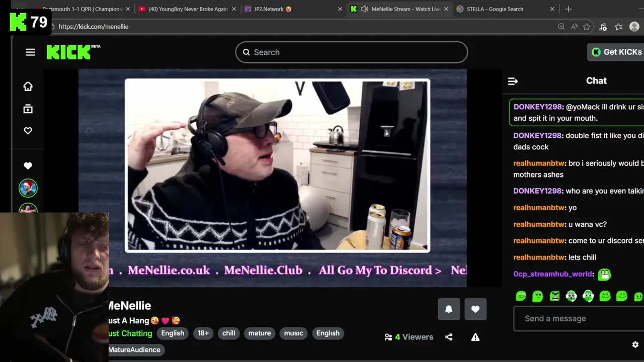Click the Kick BETA logo
This screenshot has width=644, height=362.
(x=73, y=52)
